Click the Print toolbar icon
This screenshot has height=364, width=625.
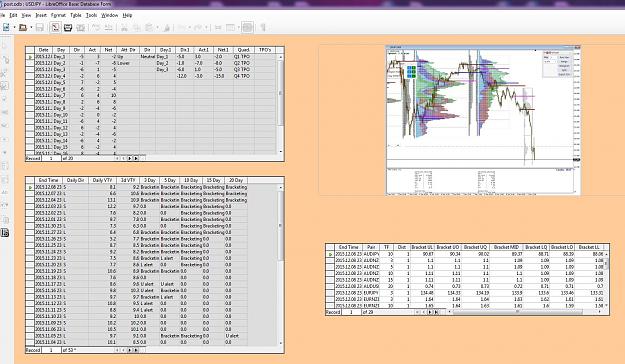point(68,28)
